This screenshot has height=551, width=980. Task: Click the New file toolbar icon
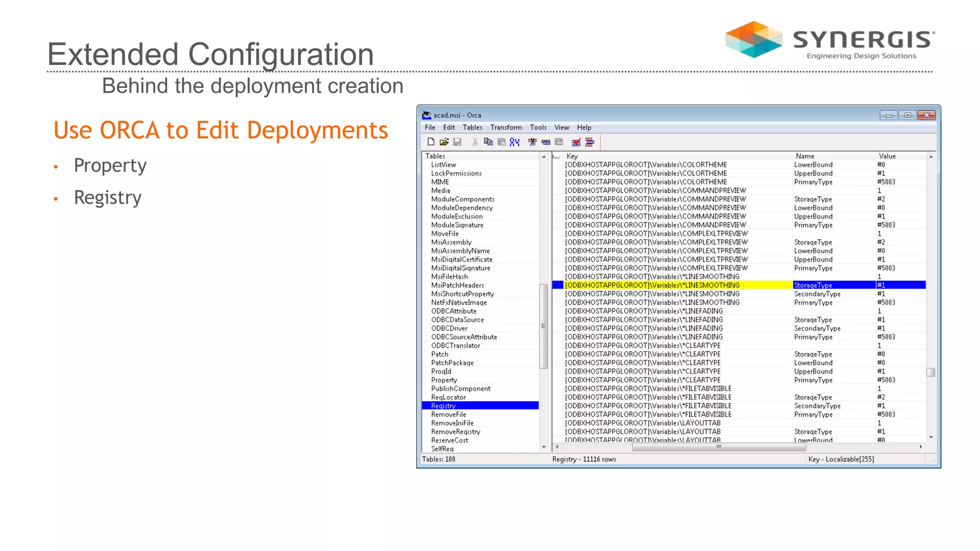point(431,142)
